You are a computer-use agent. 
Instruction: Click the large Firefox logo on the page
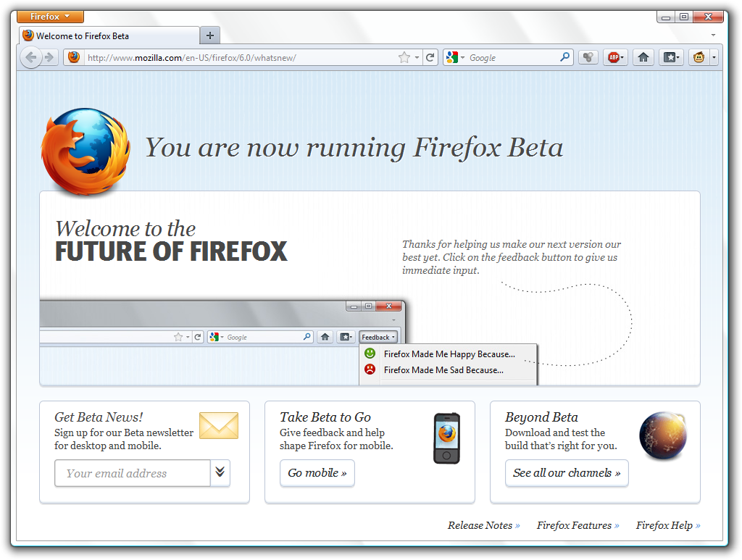[86, 152]
